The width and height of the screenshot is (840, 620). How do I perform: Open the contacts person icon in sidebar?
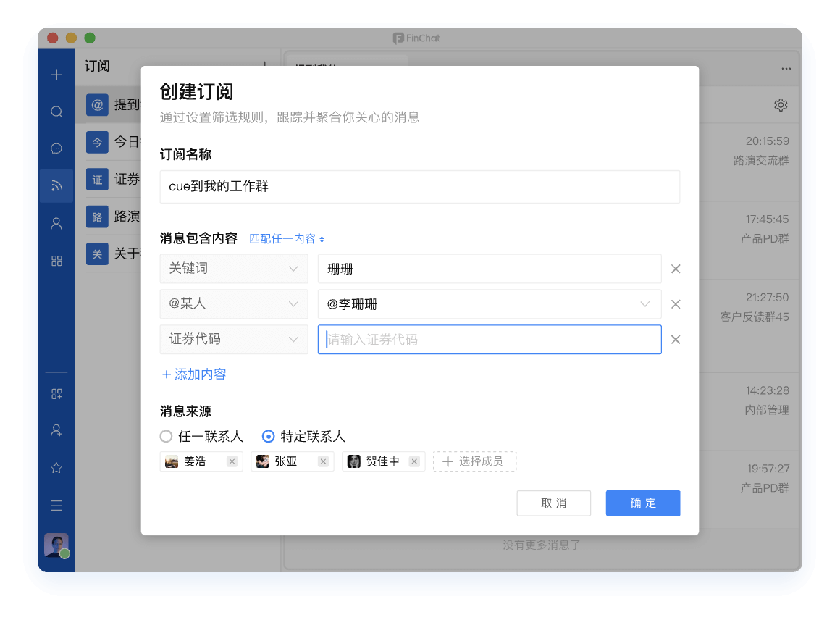pyautogui.click(x=56, y=224)
